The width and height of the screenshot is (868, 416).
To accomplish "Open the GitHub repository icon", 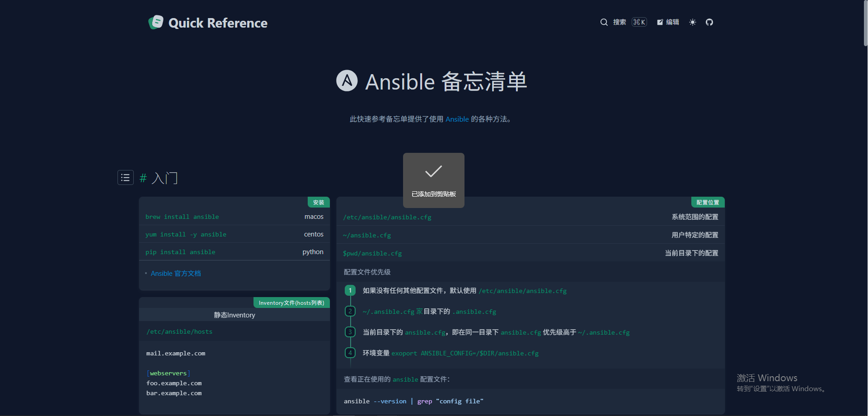I will [x=709, y=22].
